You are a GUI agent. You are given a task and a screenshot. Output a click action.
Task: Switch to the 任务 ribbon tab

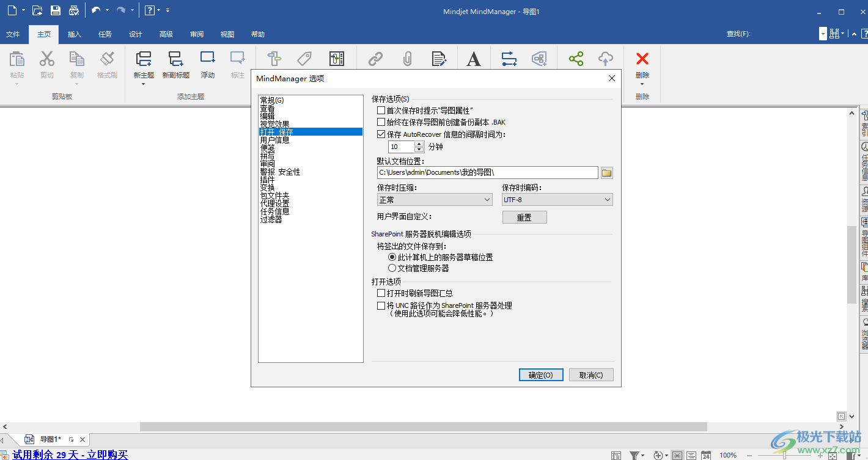[105, 34]
